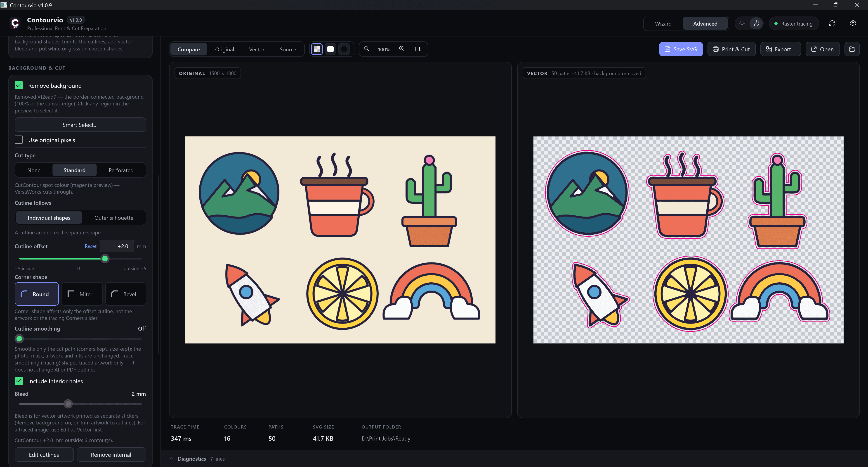
Task: Click the Edit cutlines button
Action: pos(44,455)
